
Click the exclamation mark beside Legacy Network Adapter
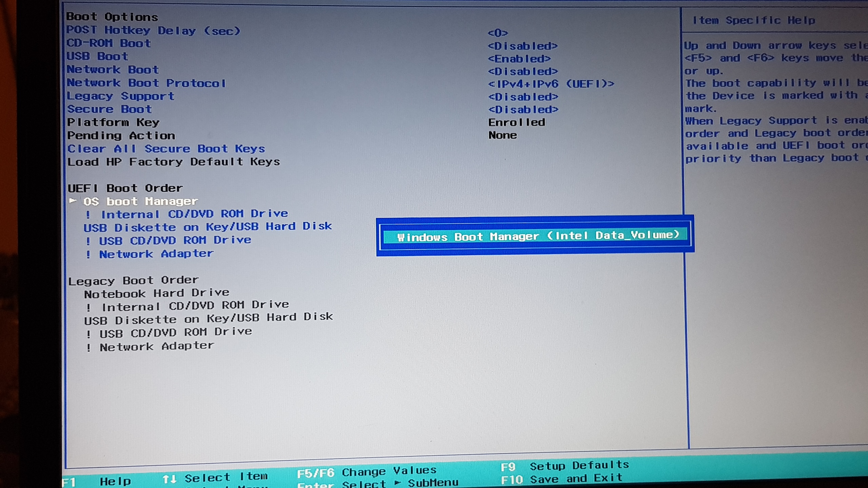point(88,348)
